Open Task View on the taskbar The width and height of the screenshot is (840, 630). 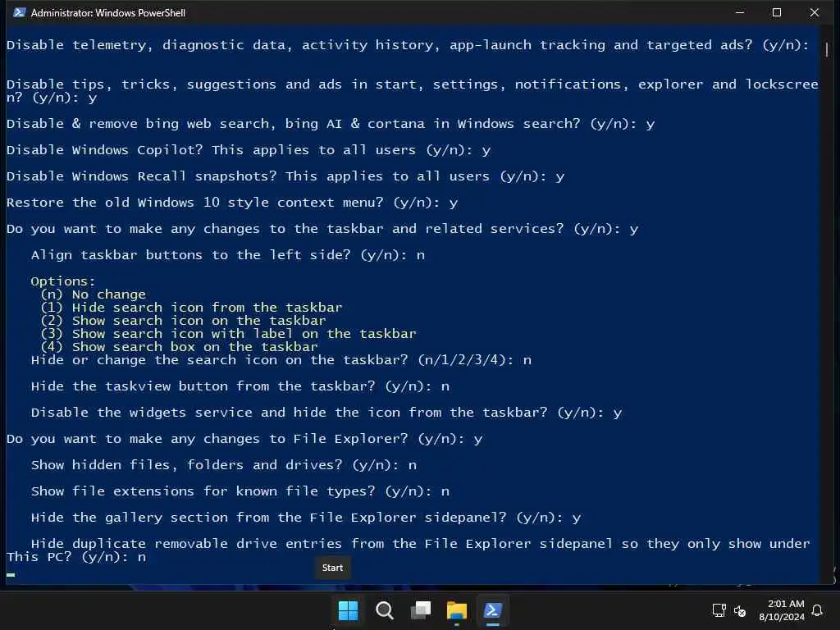(x=421, y=610)
